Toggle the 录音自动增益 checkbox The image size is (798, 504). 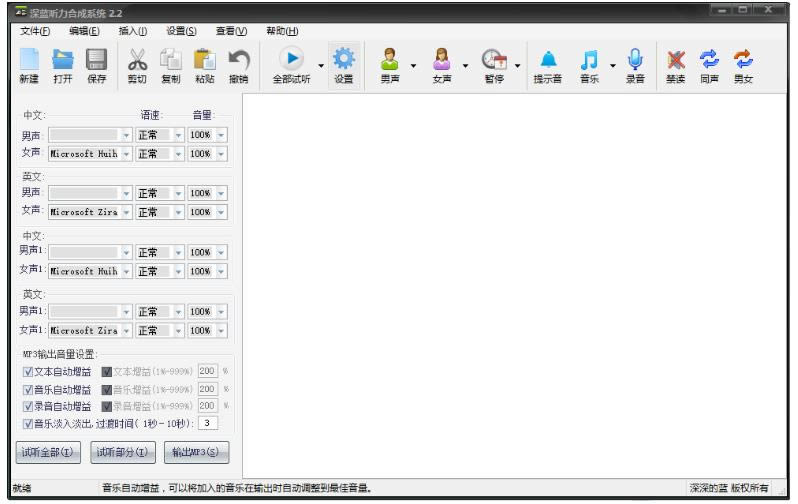28,406
